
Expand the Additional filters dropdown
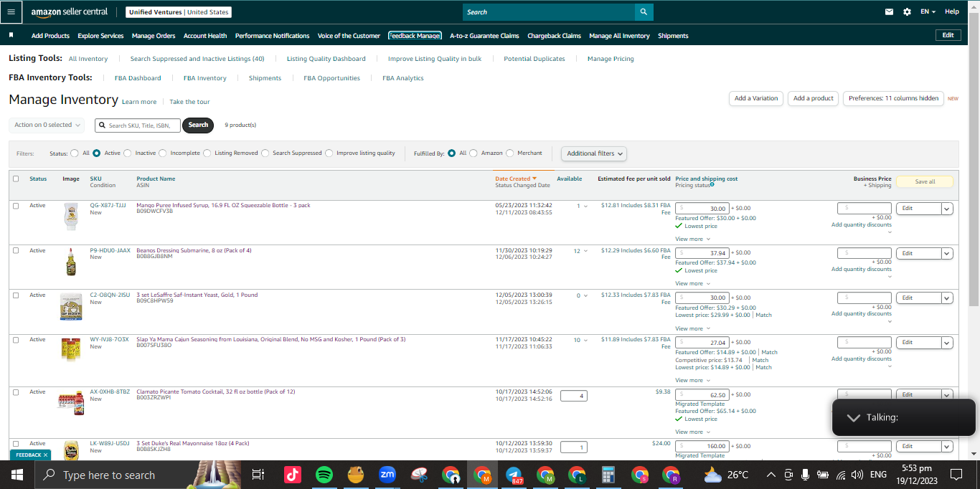coord(594,153)
